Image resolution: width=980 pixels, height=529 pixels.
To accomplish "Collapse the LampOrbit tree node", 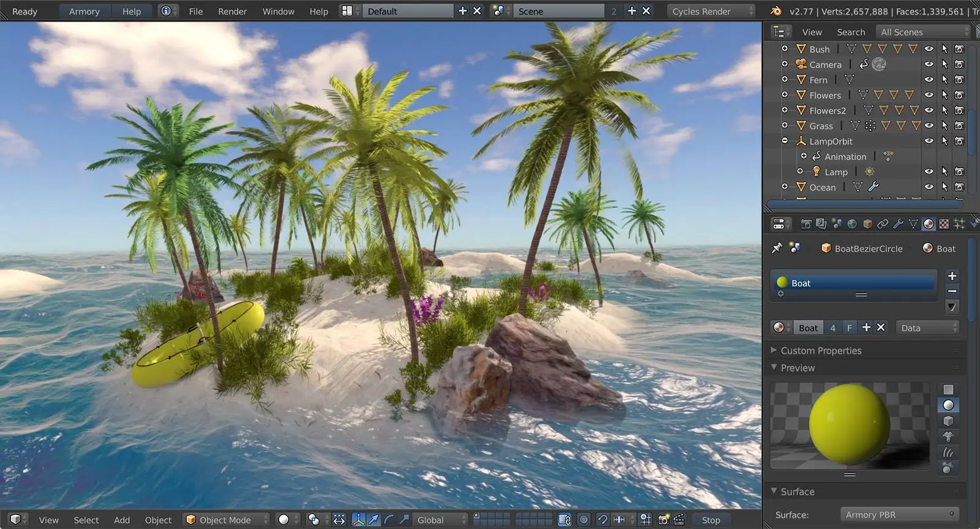I will [x=785, y=141].
